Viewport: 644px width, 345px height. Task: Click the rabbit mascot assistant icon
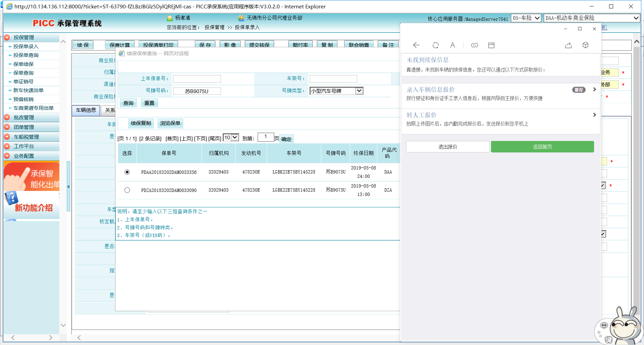click(x=624, y=327)
